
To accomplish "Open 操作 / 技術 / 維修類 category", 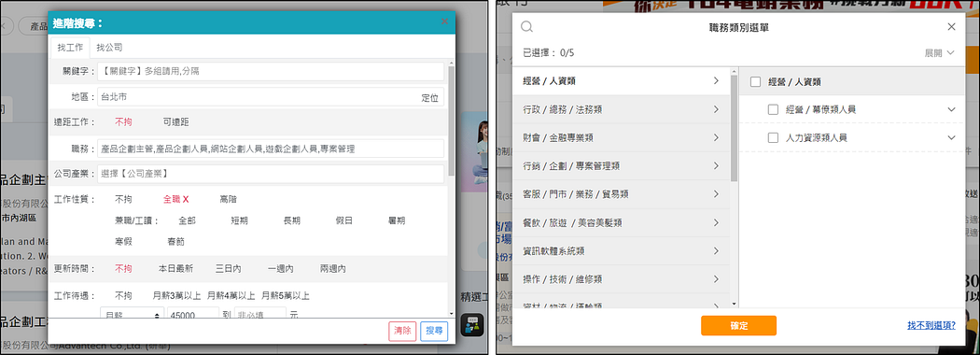I will 621,279.
